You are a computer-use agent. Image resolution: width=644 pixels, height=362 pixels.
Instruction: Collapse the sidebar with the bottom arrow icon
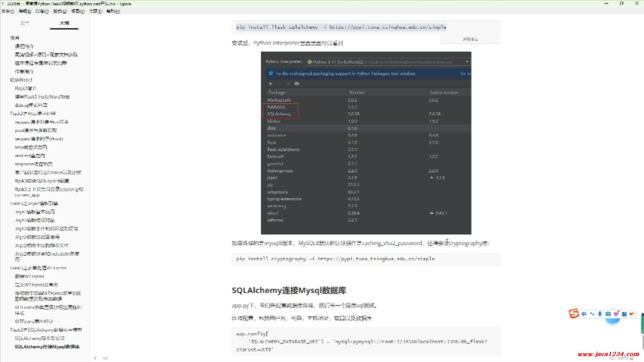click(x=96, y=358)
